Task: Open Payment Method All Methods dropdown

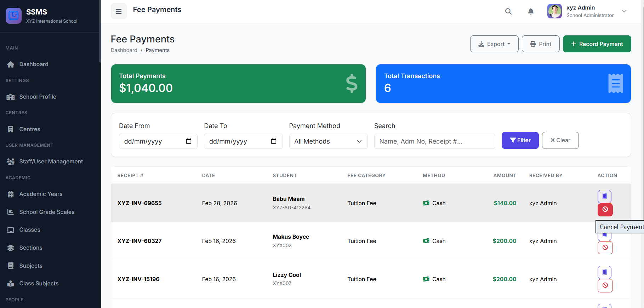Action: 328,141
